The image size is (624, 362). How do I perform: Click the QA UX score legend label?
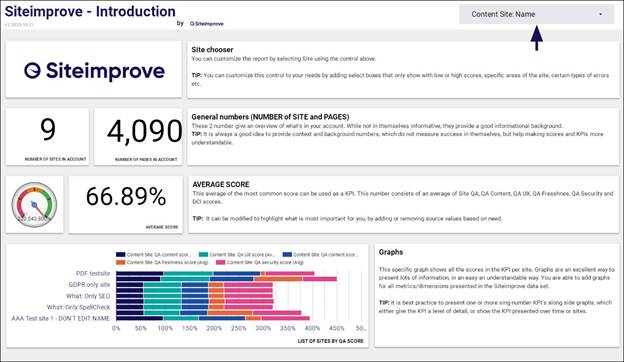242,255
